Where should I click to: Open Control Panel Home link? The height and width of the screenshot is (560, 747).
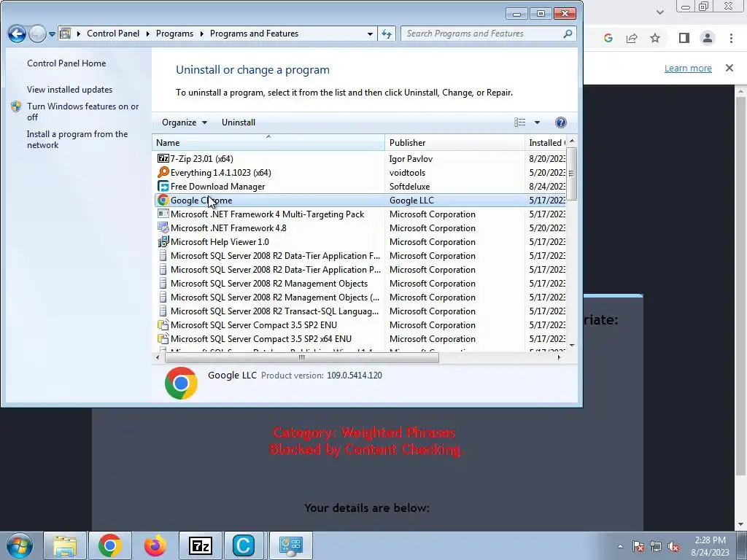[x=66, y=63]
